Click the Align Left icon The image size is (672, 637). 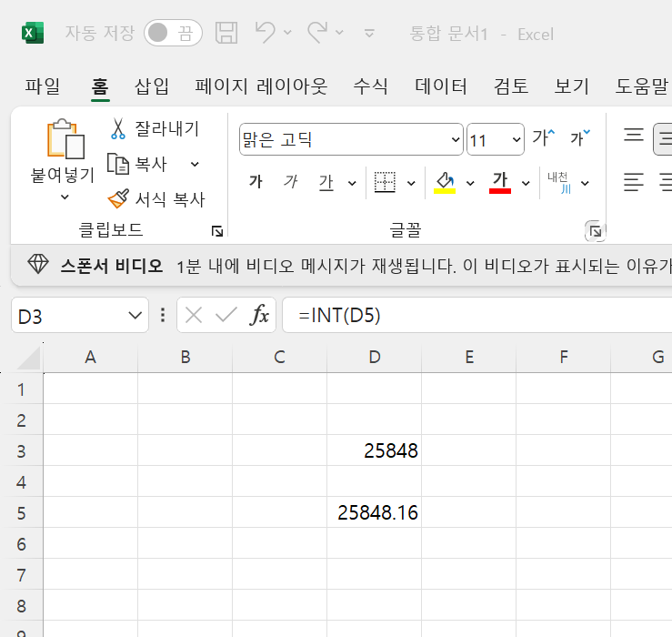[634, 182]
